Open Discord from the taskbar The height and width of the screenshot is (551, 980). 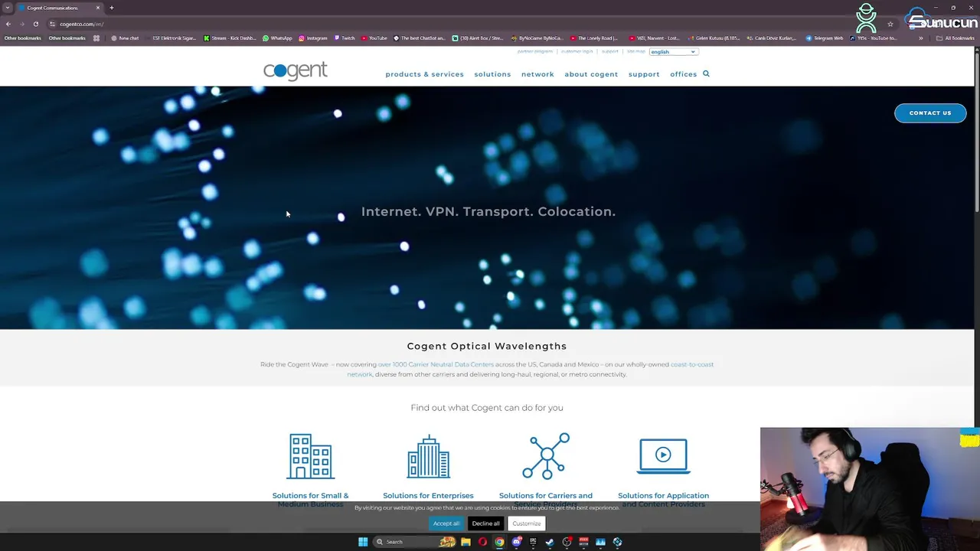[x=516, y=542]
